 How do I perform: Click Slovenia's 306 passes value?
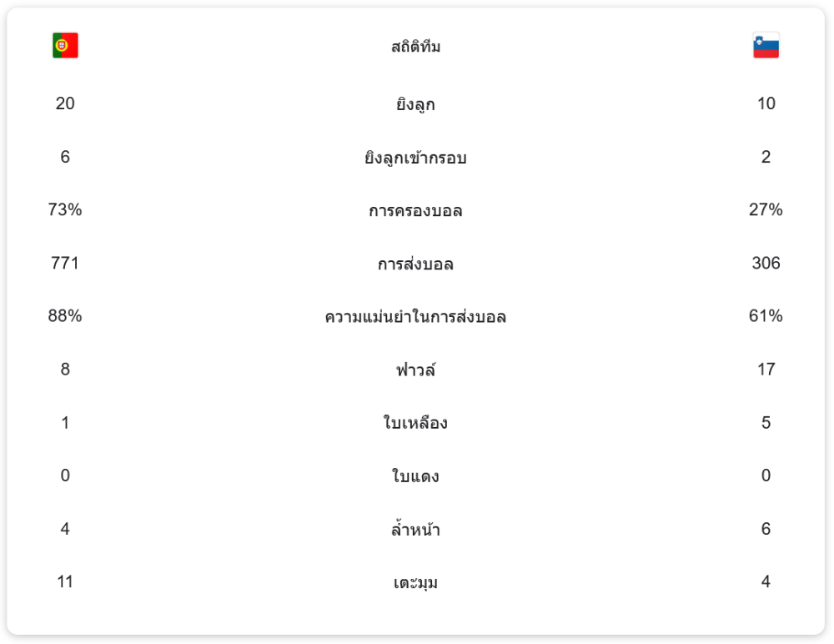(x=766, y=264)
